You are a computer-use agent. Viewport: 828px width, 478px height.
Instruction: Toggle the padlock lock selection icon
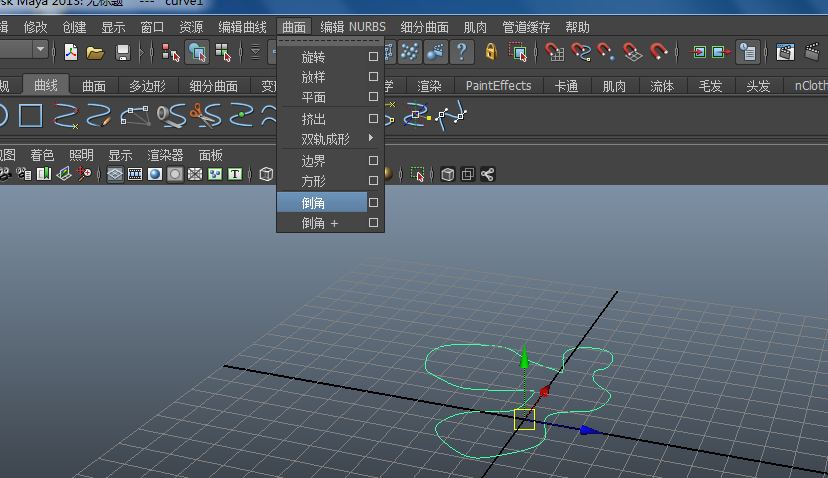click(491, 52)
